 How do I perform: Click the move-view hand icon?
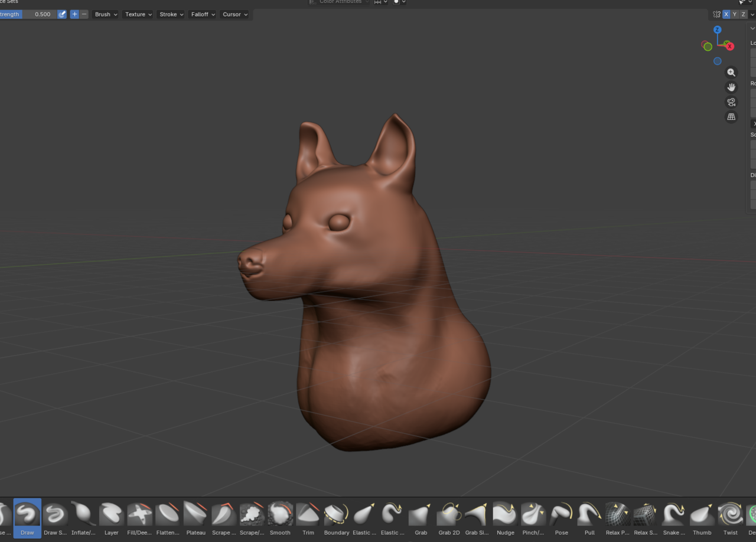(731, 87)
